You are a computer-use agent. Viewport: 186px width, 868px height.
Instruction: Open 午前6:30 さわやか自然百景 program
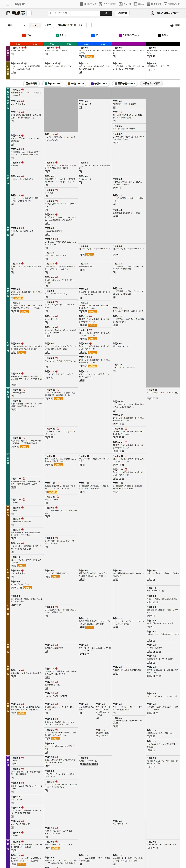pos(129,199)
